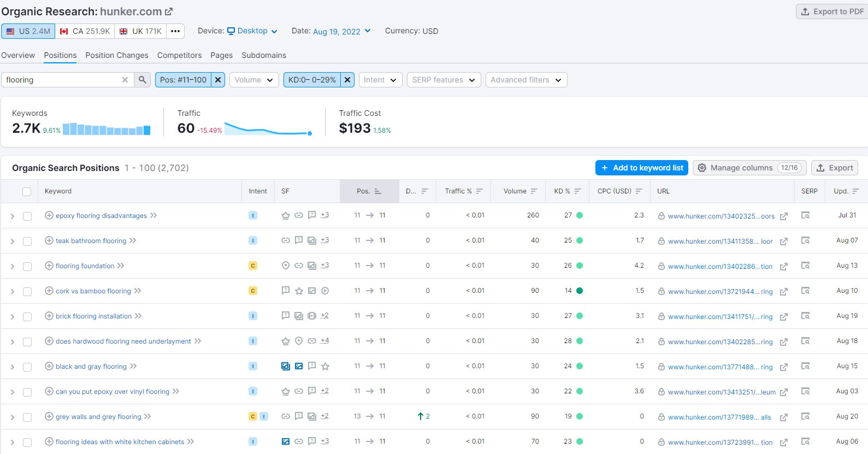Toggle select-all keywords checkbox in header
This screenshot has width=868, height=454.
pyautogui.click(x=27, y=191)
